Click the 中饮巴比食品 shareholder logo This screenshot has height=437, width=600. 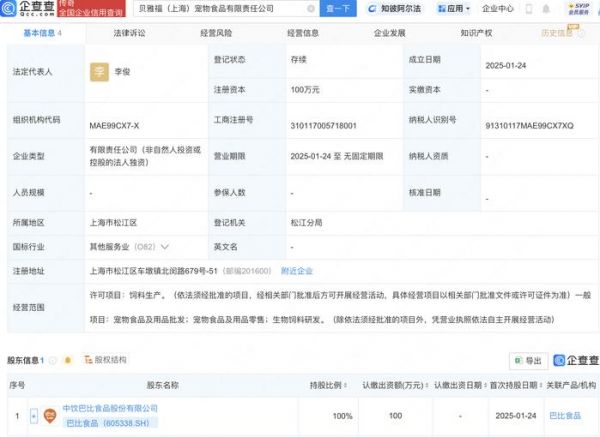point(47,414)
